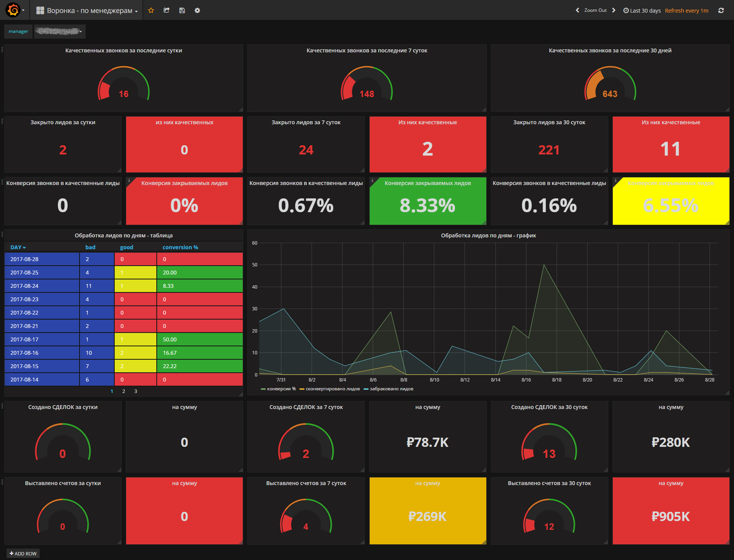Click the 8.33% green conversion value
This screenshot has height=560, width=734.
(427, 206)
